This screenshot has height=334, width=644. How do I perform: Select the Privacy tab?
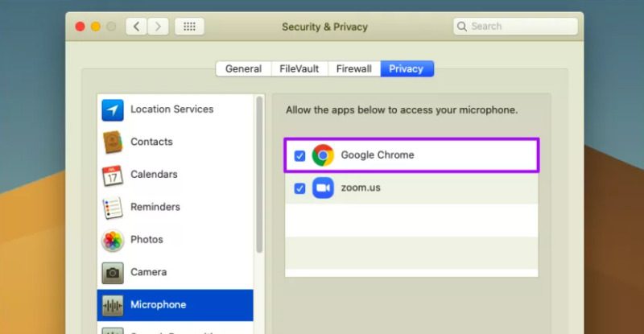[x=407, y=69]
